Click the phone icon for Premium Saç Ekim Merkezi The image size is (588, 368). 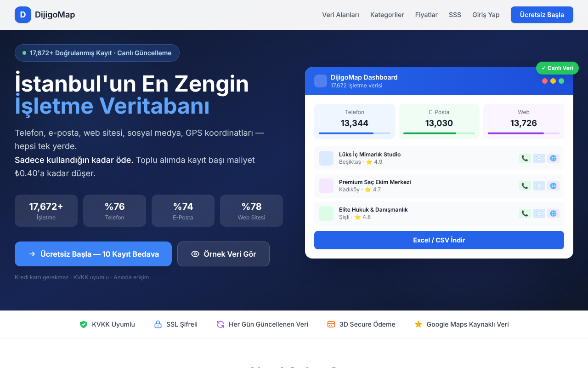[x=525, y=186]
